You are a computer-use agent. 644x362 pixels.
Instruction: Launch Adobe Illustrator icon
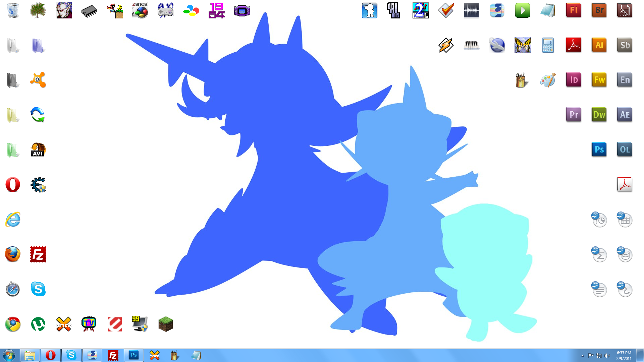coord(599,45)
